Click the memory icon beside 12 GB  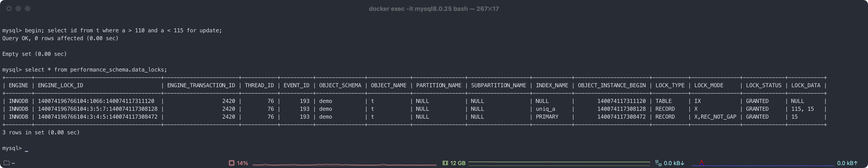coord(445,163)
